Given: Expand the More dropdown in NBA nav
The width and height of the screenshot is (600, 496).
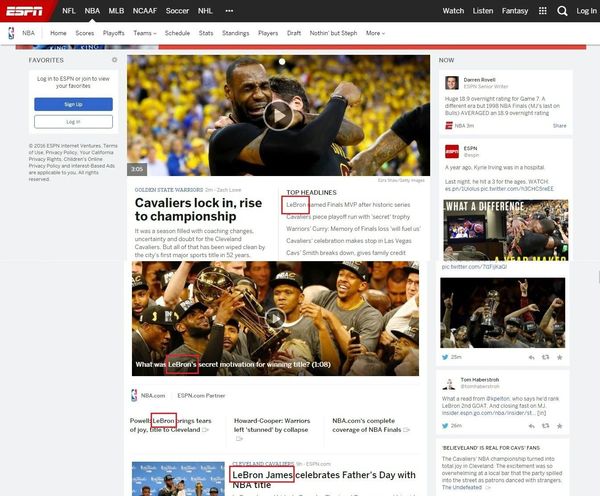Looking at the screenshot, I should 375,33.
